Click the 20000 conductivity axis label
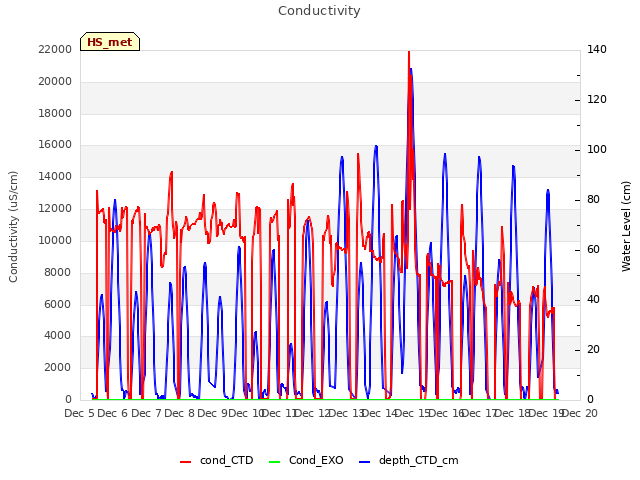Screen dimensions: 640x480 point(55,81)
